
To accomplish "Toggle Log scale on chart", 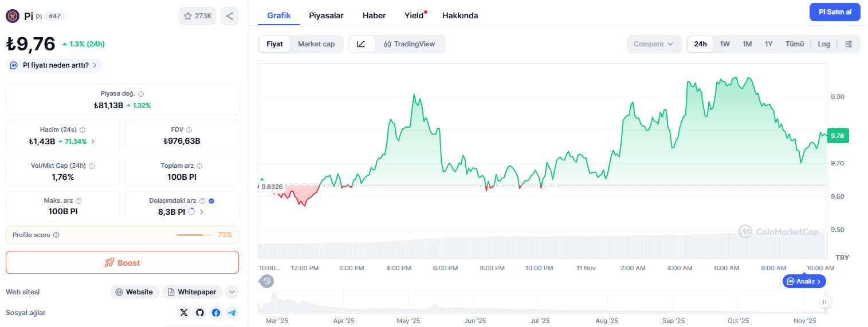I will (824, 44).
